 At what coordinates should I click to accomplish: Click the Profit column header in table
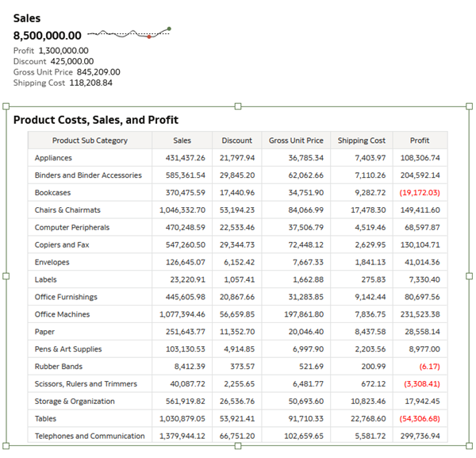click(x=420, y=140)
